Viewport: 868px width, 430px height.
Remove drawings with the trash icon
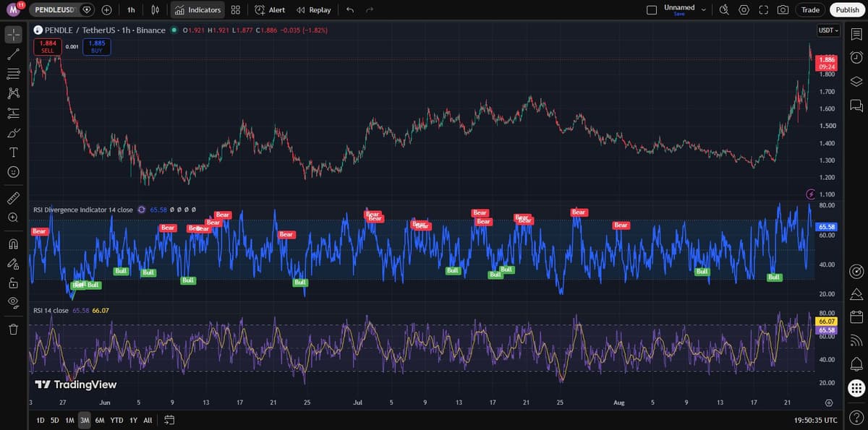pos(13,330)
